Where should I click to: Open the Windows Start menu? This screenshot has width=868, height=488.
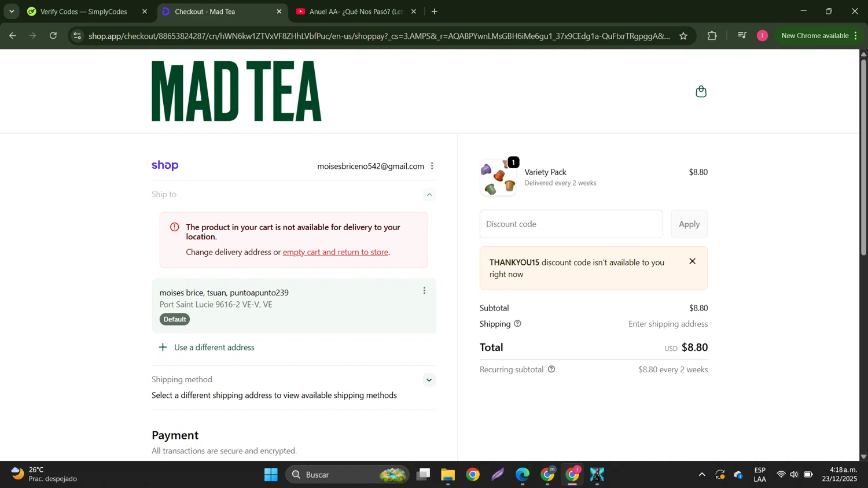(x=271, y=475)
